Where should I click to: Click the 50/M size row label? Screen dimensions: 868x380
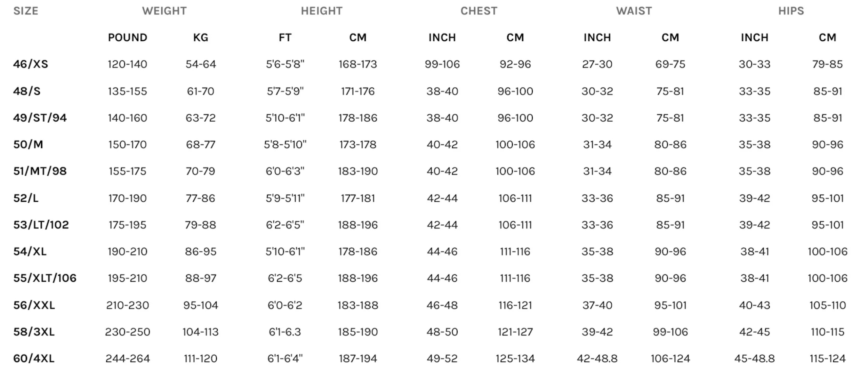pyautogui.click(x=28, y=144)
